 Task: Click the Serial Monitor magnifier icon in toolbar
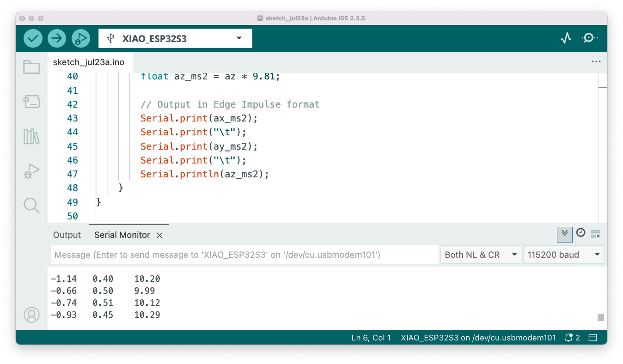coord(589,38)
